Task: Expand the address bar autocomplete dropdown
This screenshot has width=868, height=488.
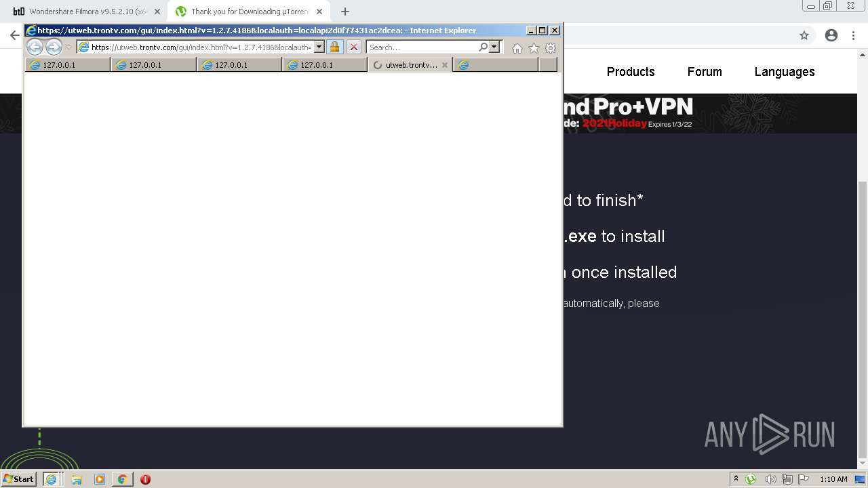Action: click(x=319, y=47)
